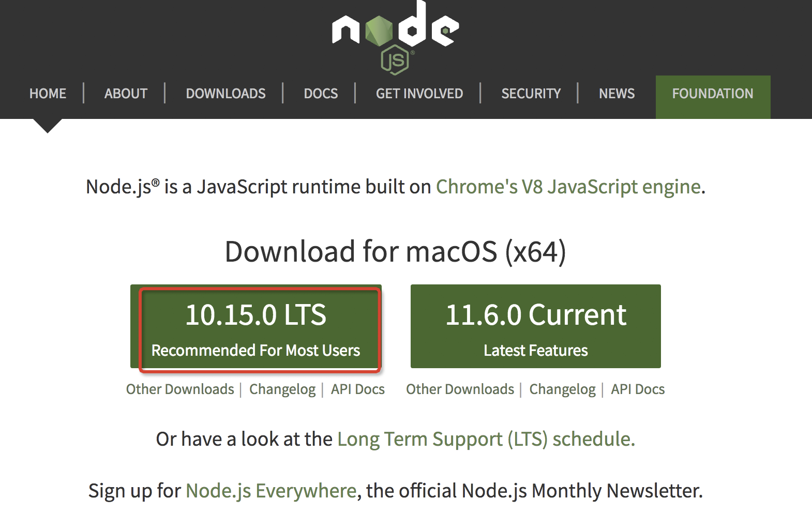This screenshot has height=514, width=812.
Task: Open API Docs for 11.6.0 Current
Action: (638, 389)
